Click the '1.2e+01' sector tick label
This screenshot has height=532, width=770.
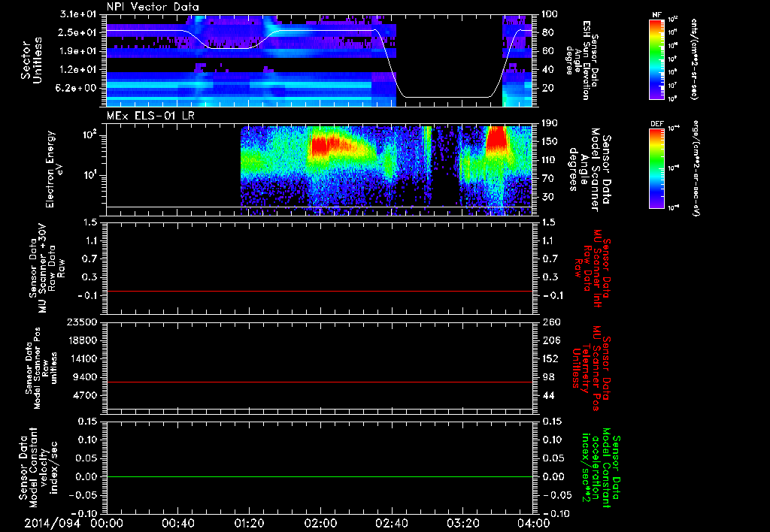pyautogui.click(x=77, y=70)
